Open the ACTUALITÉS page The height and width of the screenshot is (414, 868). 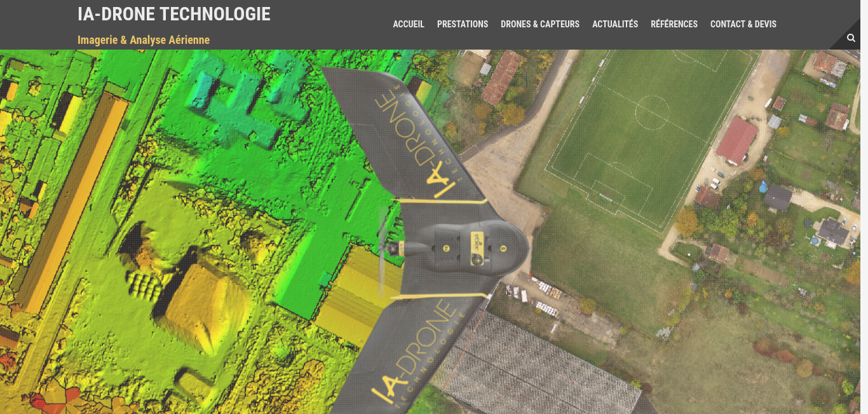615,24
